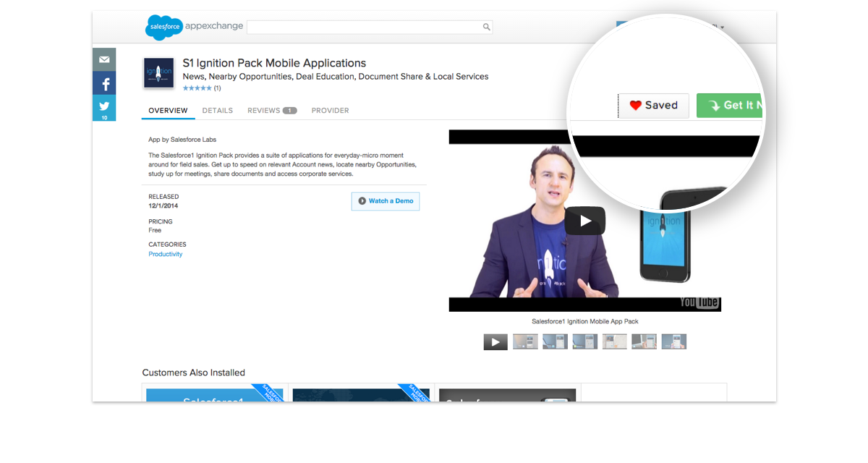Click the five-star rating under the title
Image resolution: width=868 pixels, height=463 pixels.
tap(197, 88)
